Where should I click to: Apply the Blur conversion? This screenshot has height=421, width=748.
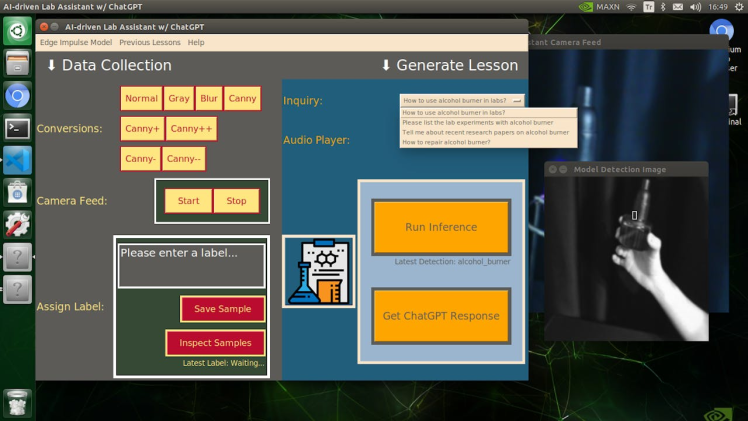pos(208,98)
